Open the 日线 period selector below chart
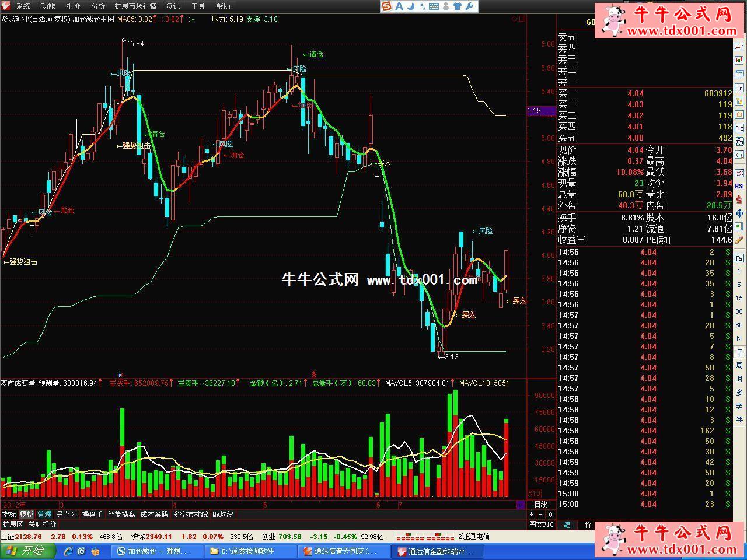 541,505
